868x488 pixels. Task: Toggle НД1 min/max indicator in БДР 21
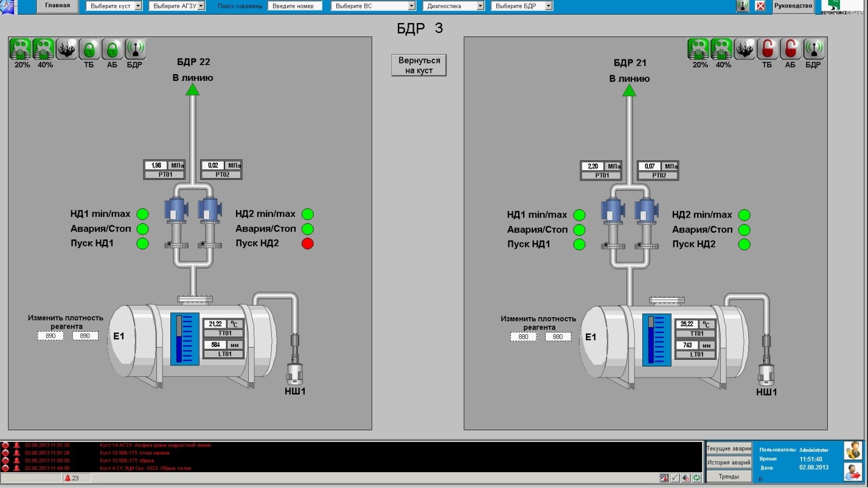(x=579, y=215)
